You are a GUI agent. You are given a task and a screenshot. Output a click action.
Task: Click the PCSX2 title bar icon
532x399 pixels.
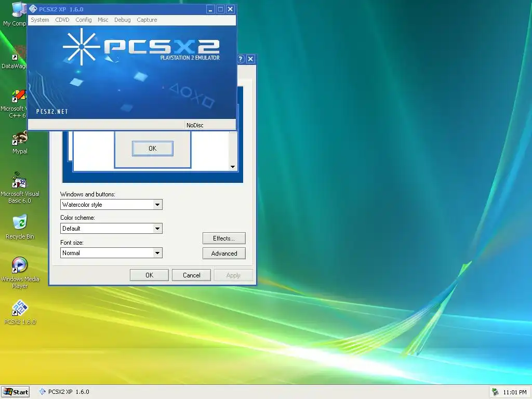(x=33, y=9)
